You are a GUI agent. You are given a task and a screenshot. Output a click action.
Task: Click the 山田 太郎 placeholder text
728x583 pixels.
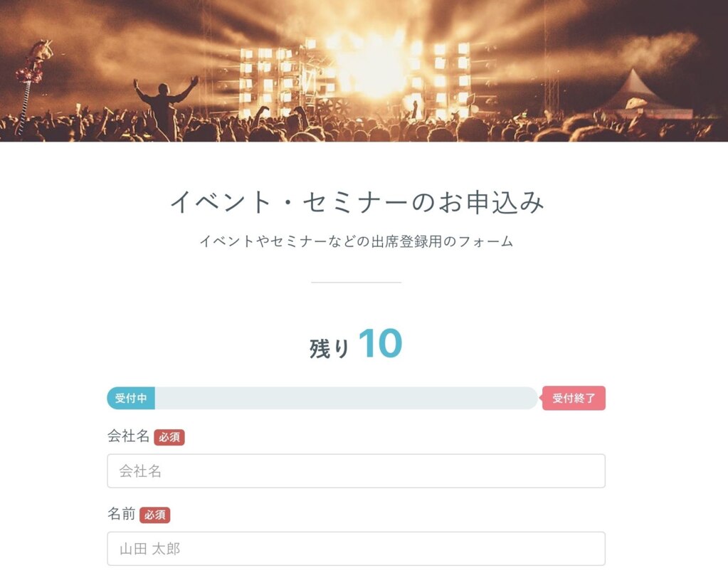150,549
